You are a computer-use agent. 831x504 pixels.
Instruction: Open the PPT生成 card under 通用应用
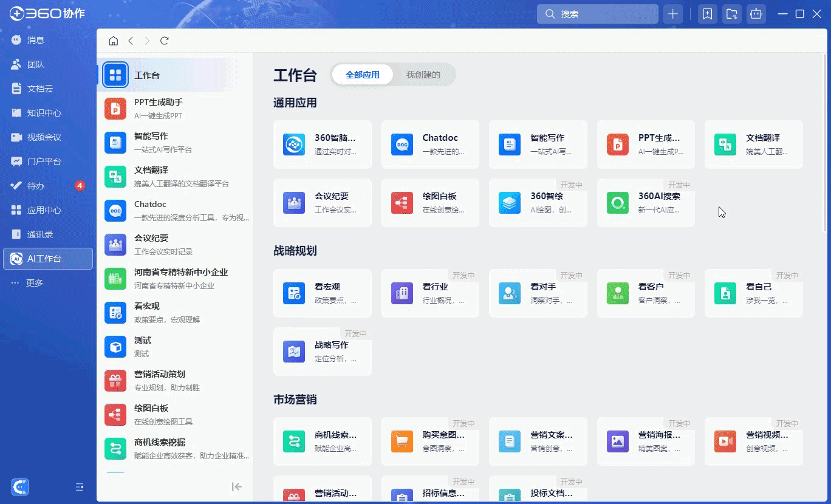[646, 145]
